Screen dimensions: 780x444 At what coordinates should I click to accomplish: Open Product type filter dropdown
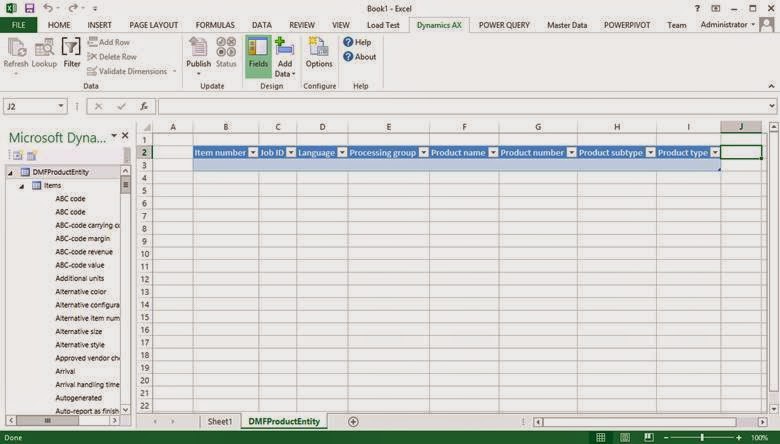pyautogui.click(x=715, y=153)
